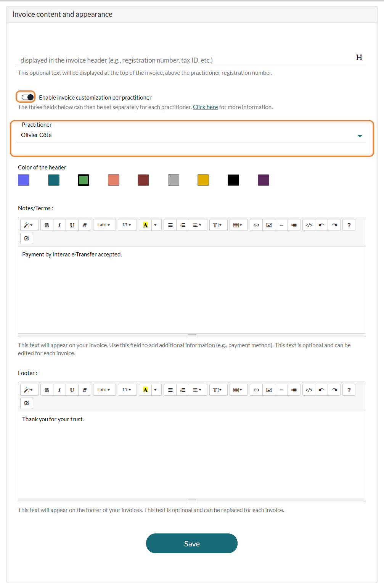The image size is (384, 588).
Task: Select the gray header color
Action: 174,180
